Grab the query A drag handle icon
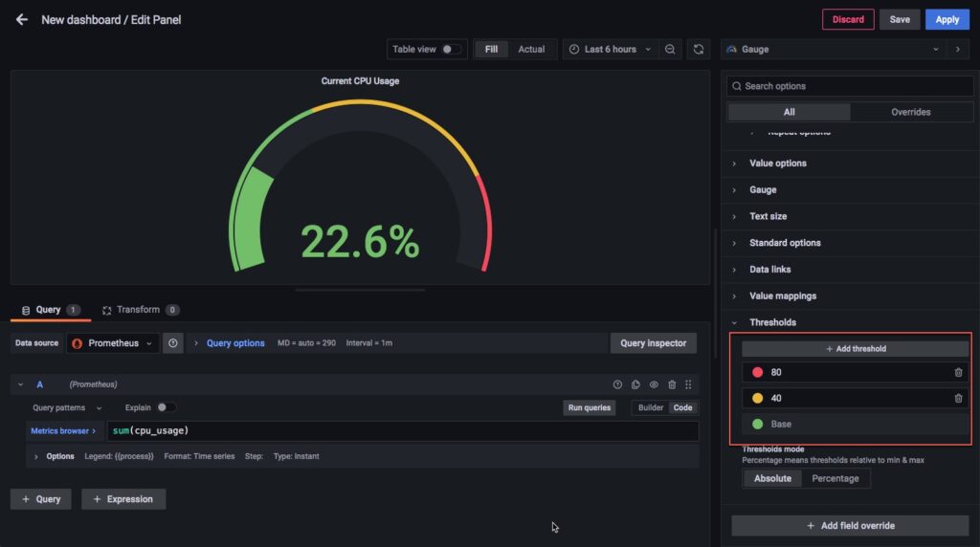Image resolution: width=980 pixels, height=547 pixels. [x=688, y=384]
